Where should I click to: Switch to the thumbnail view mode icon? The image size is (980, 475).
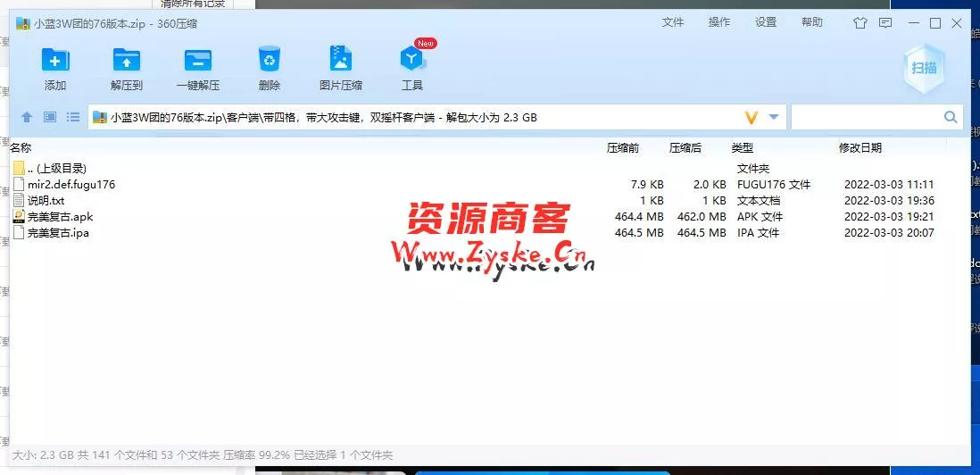coord(50,117)
